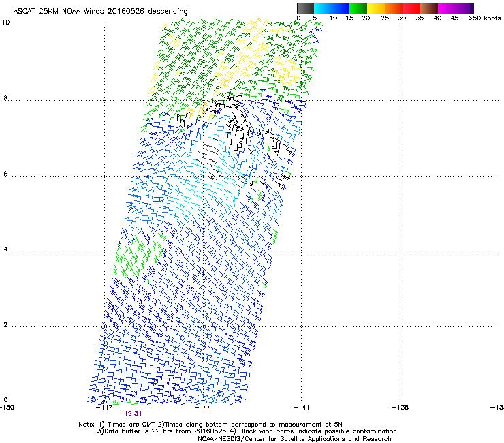Screen dimensions: 504x443
Task: Click the -141 longitude axis label
Action: [302, 407]
